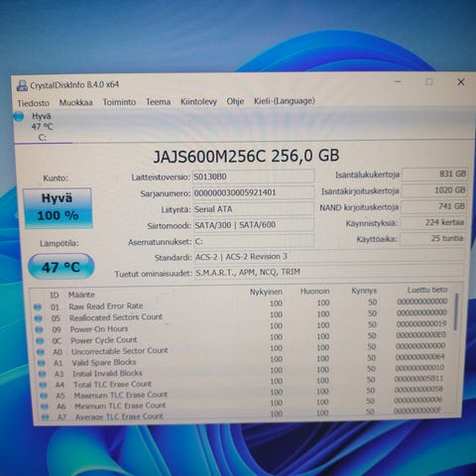
Task: Click the Hyvä 100 % health status button
Action: (58, 208)
